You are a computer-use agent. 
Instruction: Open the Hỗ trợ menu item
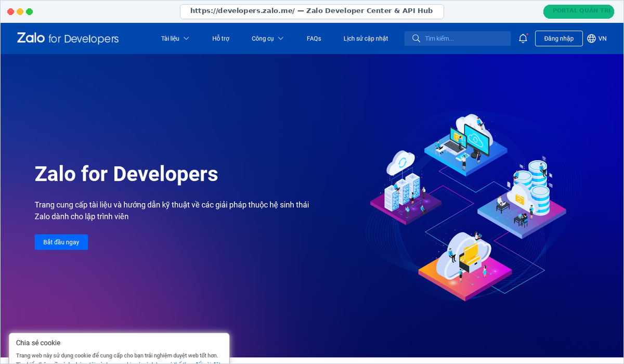click(x=221, y=38)
